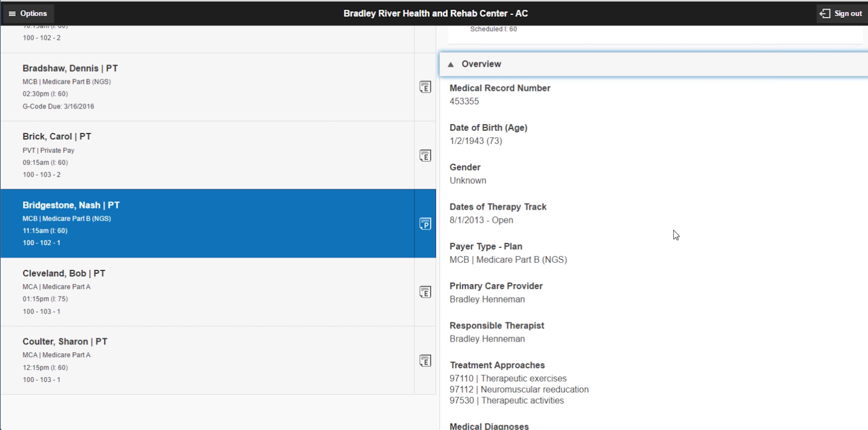868x430 pixels.
Task: Open Bradshaw, Dennis evaluation document icon
Action: pyautogui.click(x=425, y=87)
